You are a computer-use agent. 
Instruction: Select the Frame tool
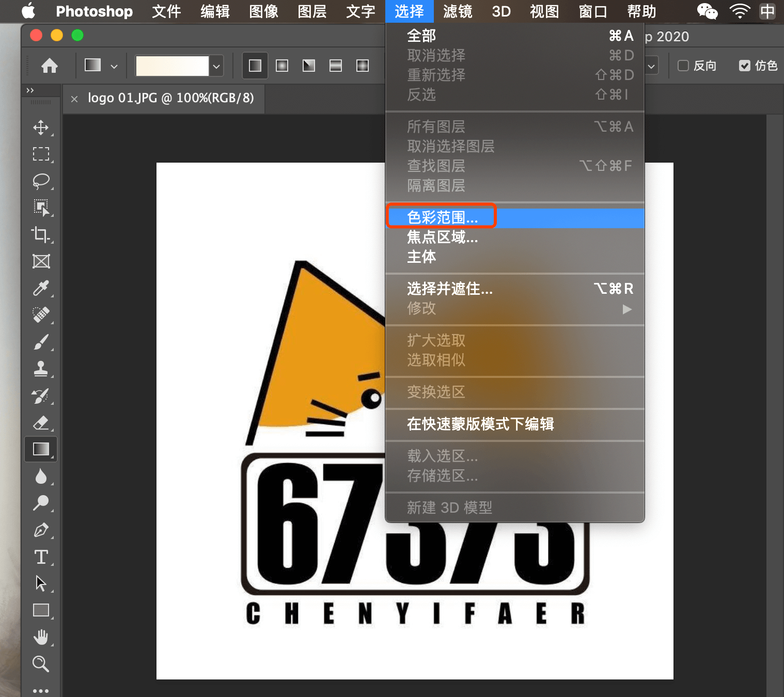click(x=41, y=261)
